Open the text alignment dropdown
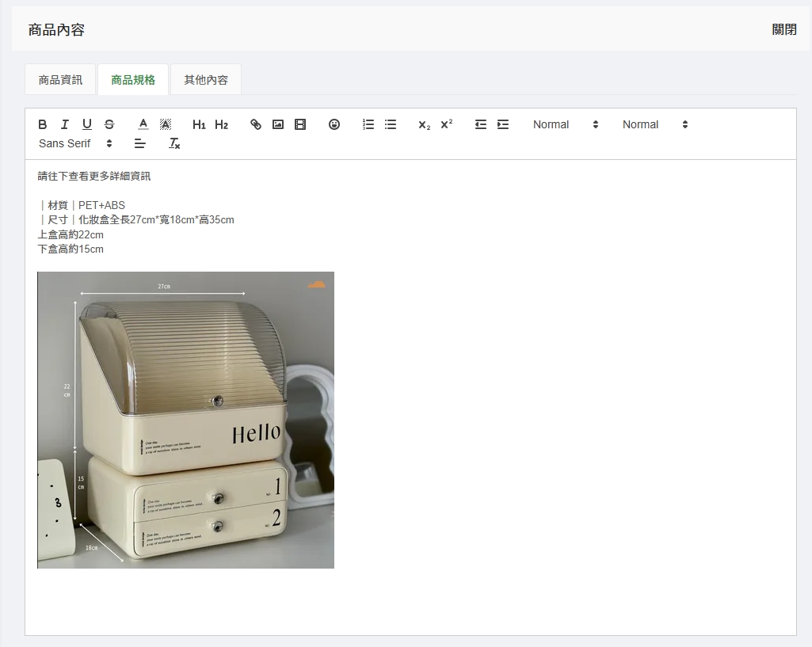This screenshot has height=647, width=812. (140, 143)
